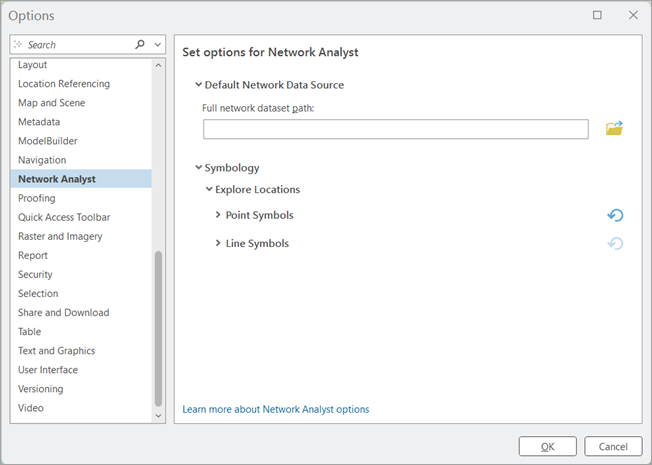The height and width of the screenshot is (465, 652).
Task: Open Text and Graphics options
Action: [x=57, y=351]
